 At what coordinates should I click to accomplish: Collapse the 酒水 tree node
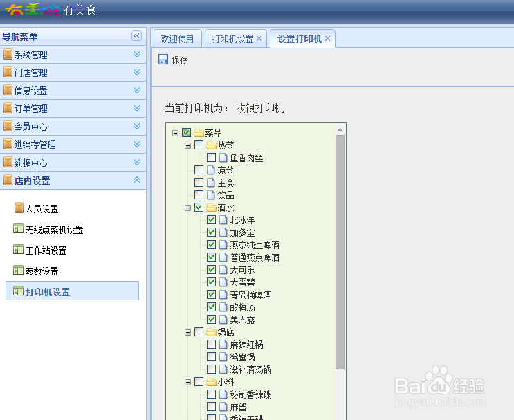coord(188,208)
